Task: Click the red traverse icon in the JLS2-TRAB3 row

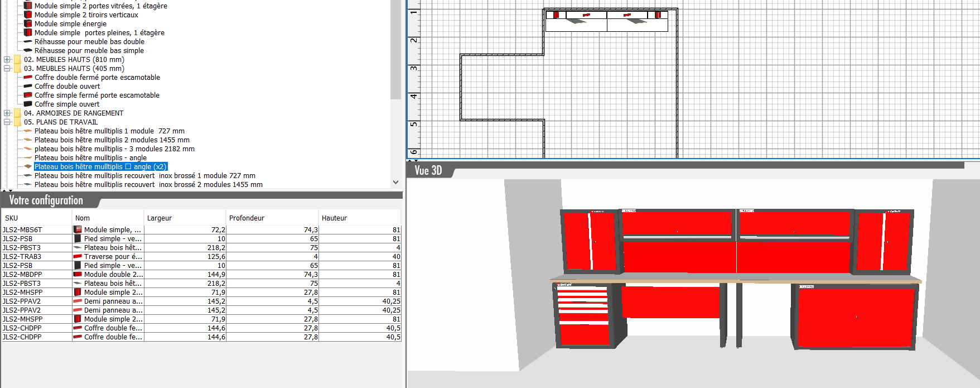Action: 78,256
